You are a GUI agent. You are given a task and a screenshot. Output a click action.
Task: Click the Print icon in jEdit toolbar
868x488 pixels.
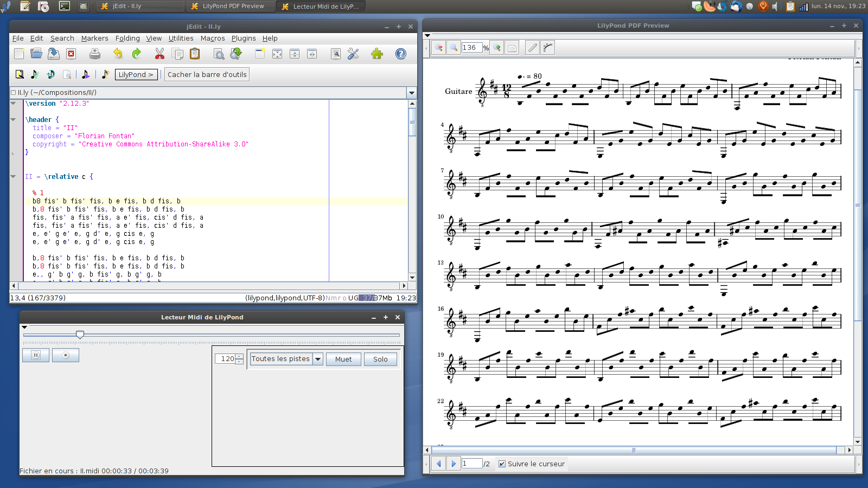95,54
